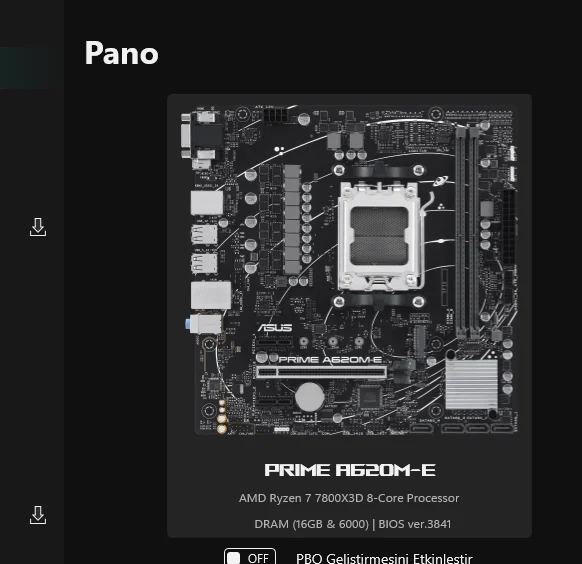
Task: Click the BIOS ver.3841 version text
Action: 415,524
